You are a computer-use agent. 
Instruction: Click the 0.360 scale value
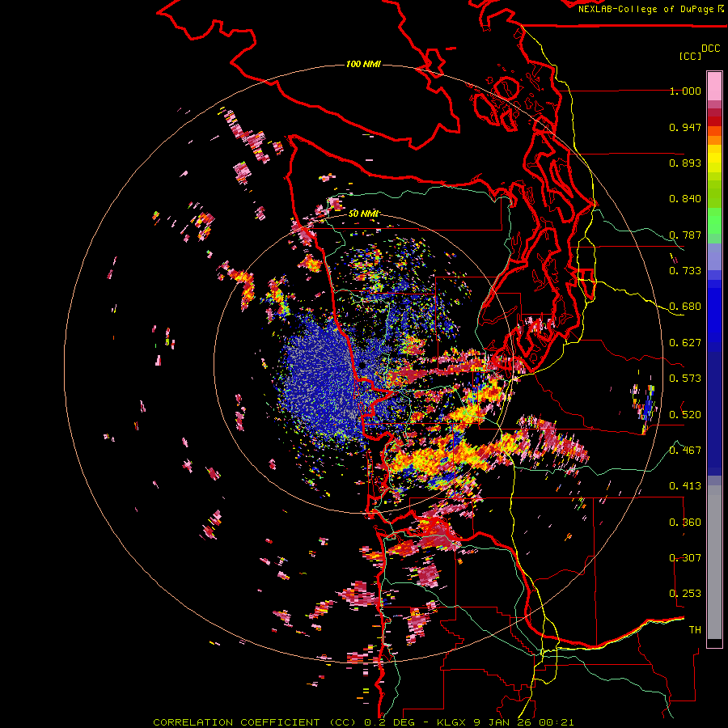point(685,523)
